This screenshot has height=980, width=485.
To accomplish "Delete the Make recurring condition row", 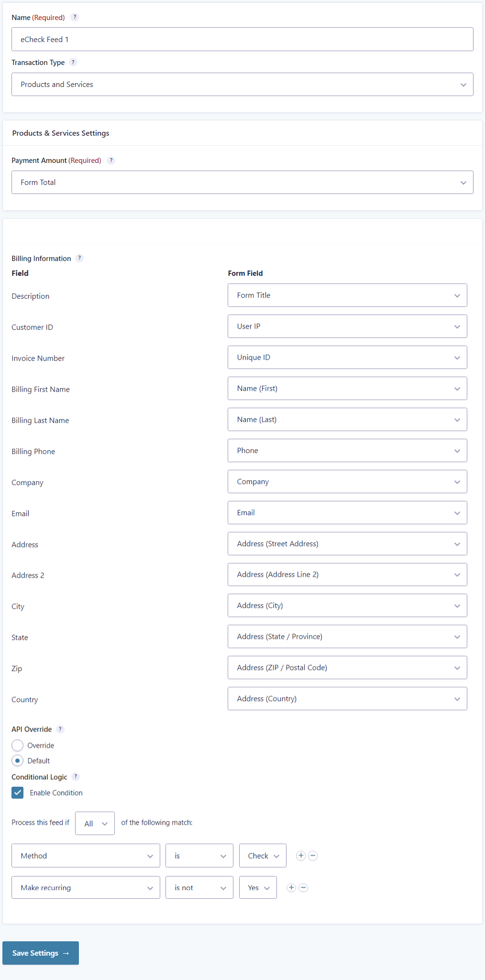I will coord(303,888).
